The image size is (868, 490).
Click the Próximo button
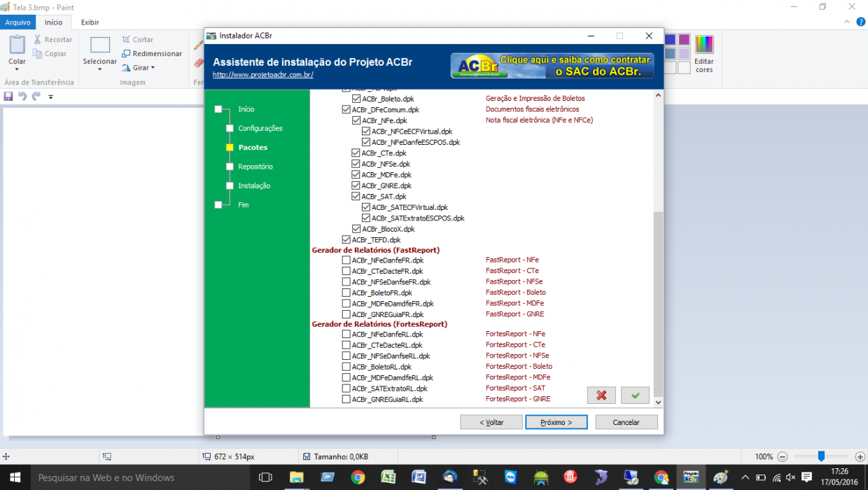[556, 422]
